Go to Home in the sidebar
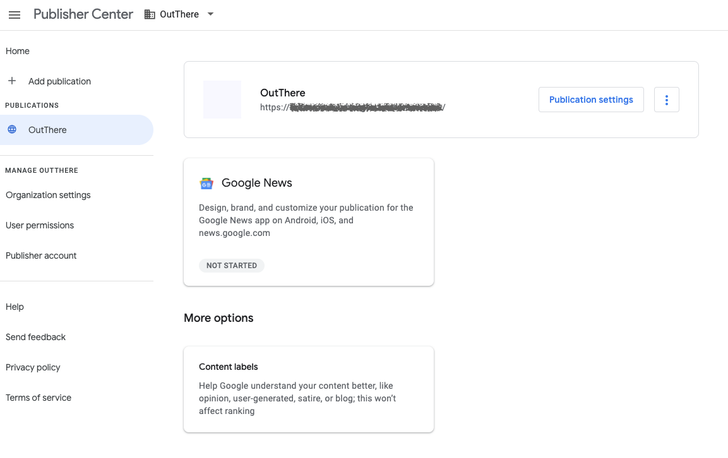Image resolution: width=728 pixels, height=458 pixels. 18,51
